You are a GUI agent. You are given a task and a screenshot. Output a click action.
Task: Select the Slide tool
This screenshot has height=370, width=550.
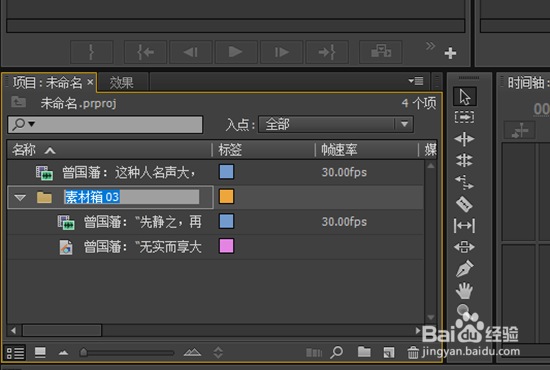[x=464, y=247]
